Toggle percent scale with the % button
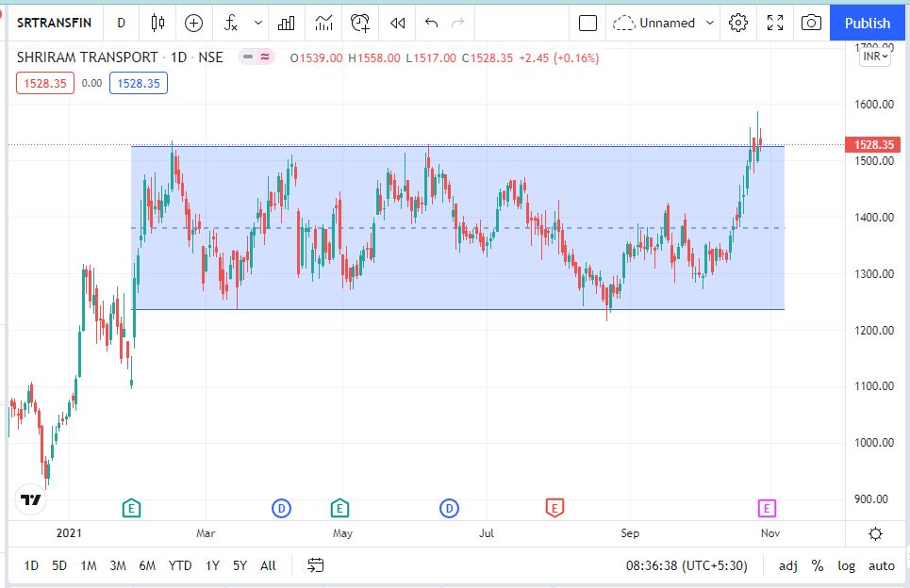910x588 pixels. [x=817, y=565]
